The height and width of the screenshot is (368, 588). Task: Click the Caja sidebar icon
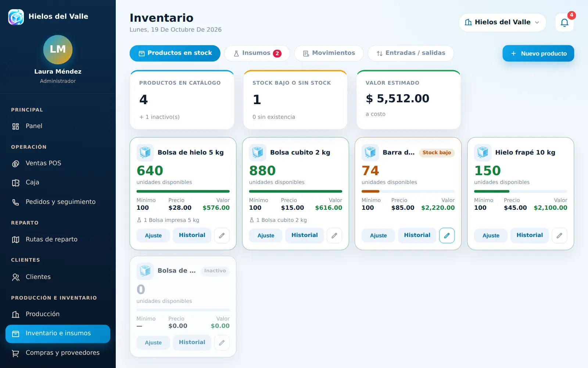[x=15, y=183]
